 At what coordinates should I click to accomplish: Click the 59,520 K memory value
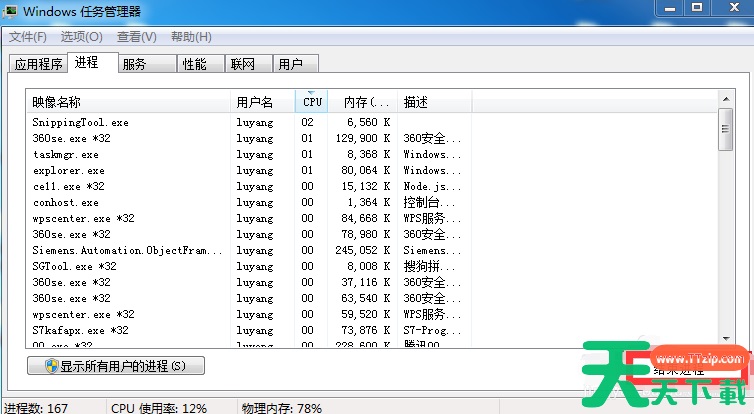(x=366, y=314)
